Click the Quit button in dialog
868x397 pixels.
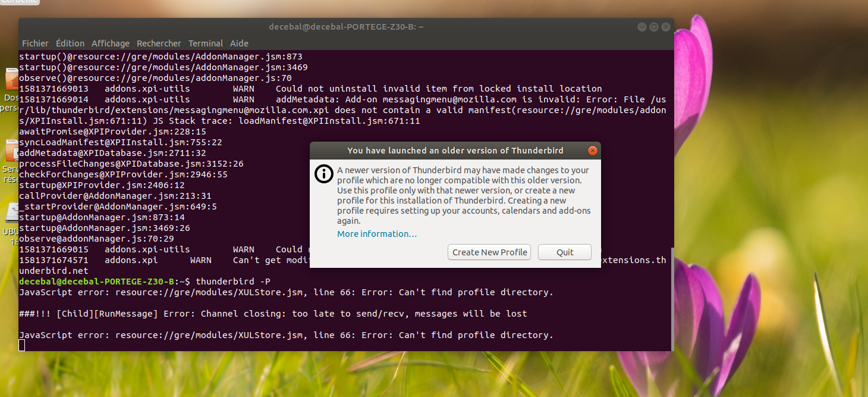(x=565, y=252)
